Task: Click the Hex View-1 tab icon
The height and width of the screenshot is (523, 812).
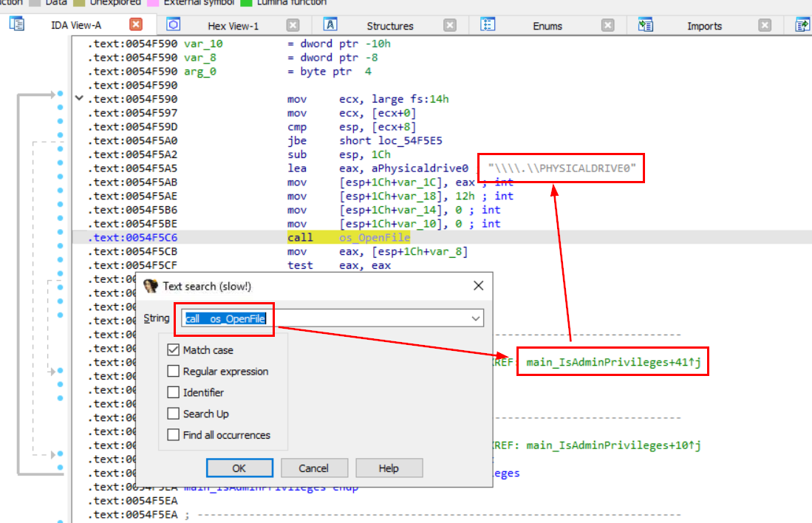Action: point(174,24)
